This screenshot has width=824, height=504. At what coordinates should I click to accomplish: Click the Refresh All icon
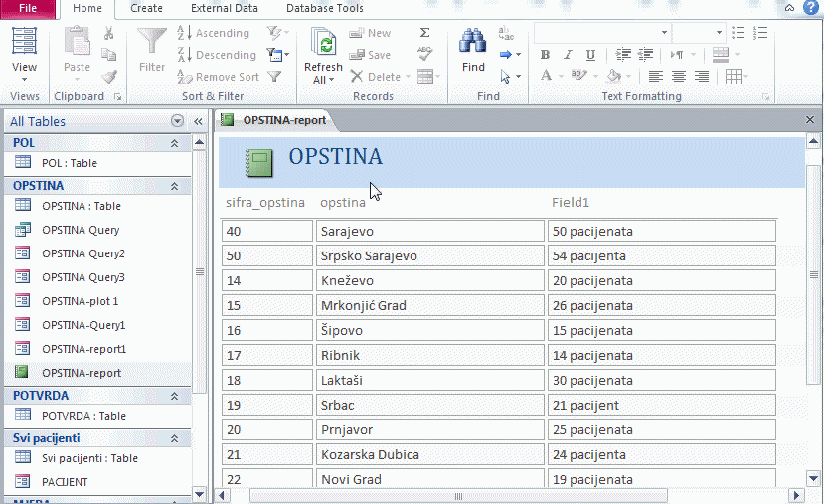(323, 42)
